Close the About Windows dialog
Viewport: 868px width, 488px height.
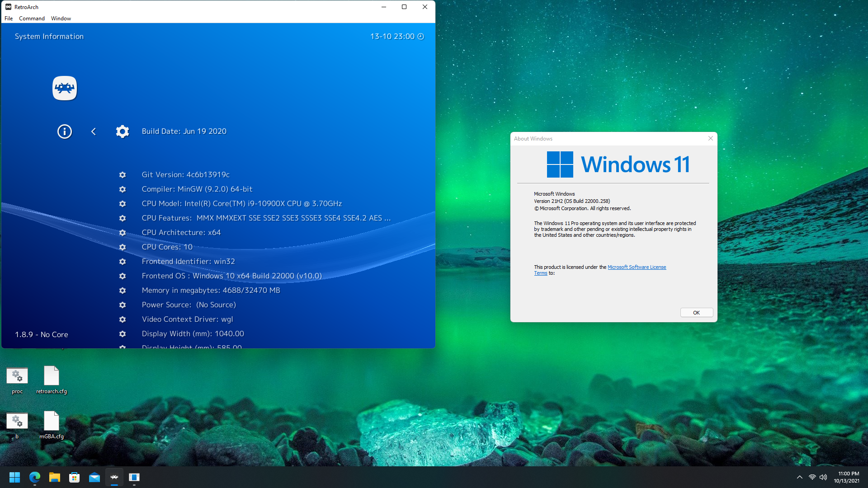point(711,138)
